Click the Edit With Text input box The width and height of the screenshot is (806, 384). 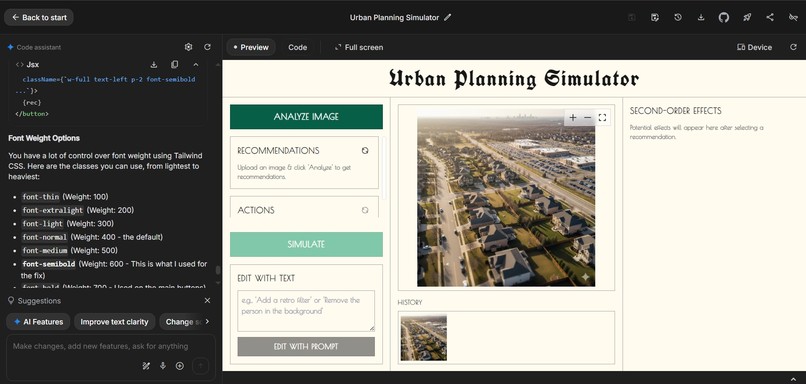point(306,310)
